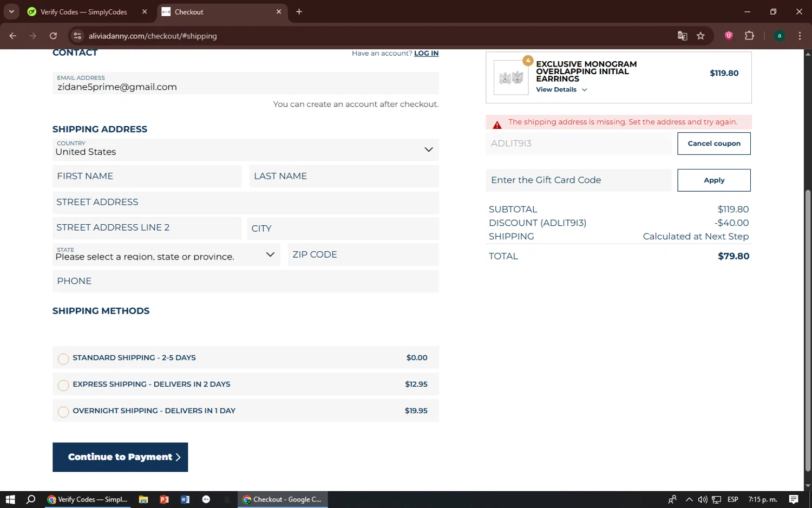Image resolution: width=812 pixels, height=508 pixels.
Task: Focus the Last Name field
Action: (344, 176)
